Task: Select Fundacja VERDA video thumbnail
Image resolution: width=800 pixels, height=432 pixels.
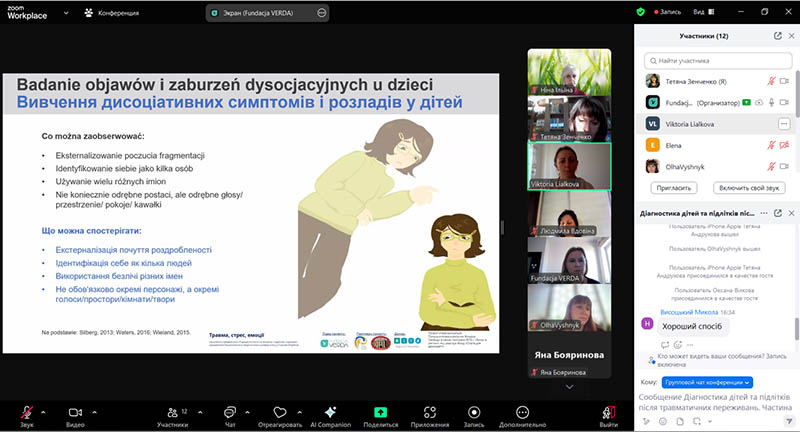Action: point(569,260)
